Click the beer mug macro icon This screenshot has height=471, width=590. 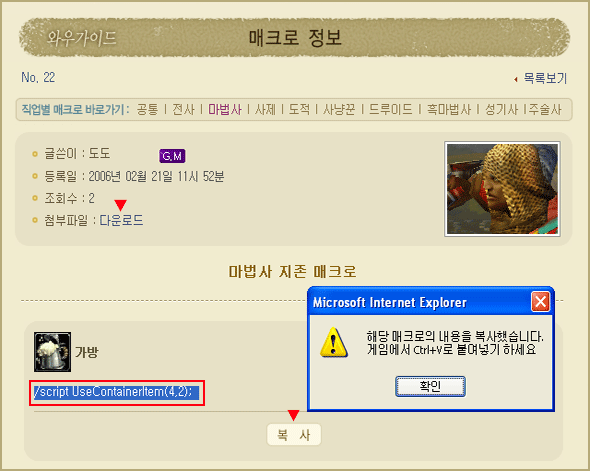pyautogui.click(x=52, y=352)
